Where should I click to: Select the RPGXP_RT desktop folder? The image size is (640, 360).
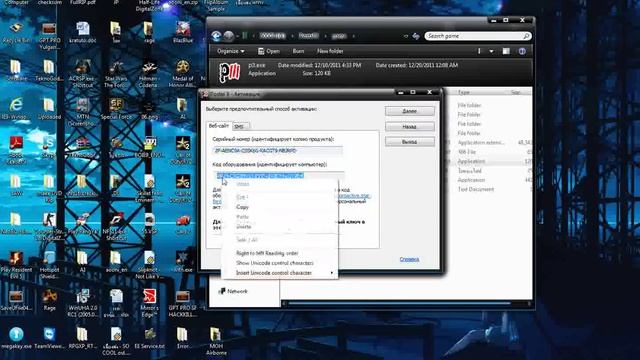coord(82,338)
